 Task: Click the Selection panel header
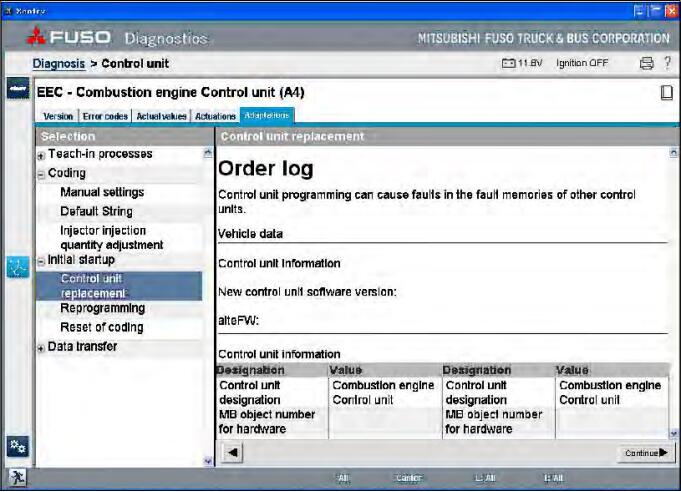point(124,136)
